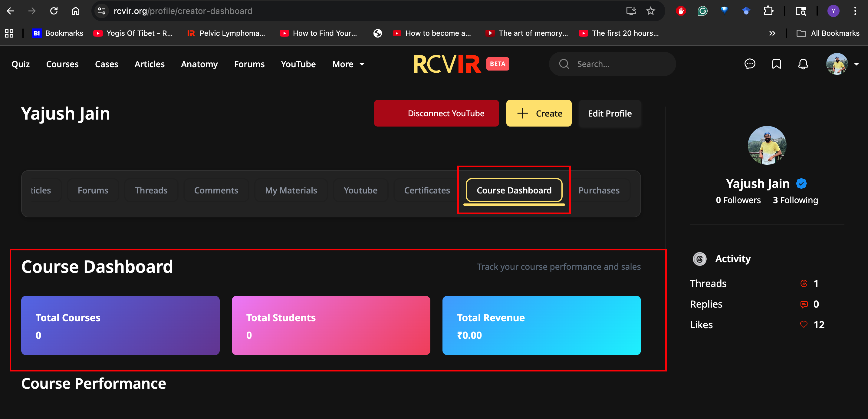Show hidden bookmarks with the double chevron

coord(772,33)
